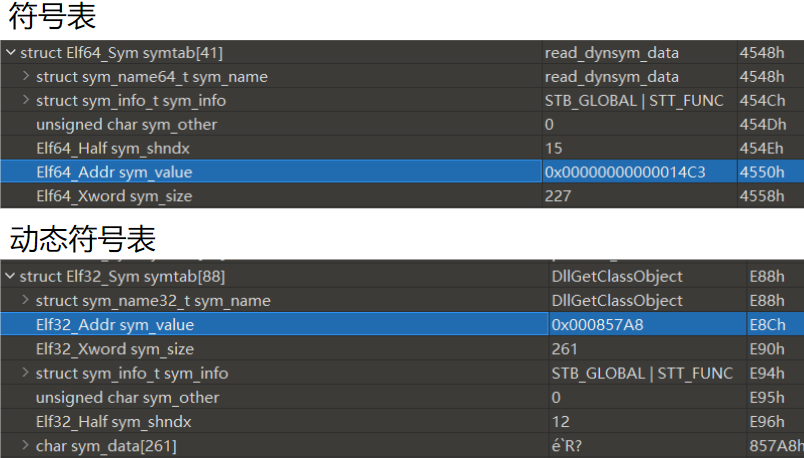Select the Elf64_Xword sym_size row

pyautogui.click(x=113, y=197)
